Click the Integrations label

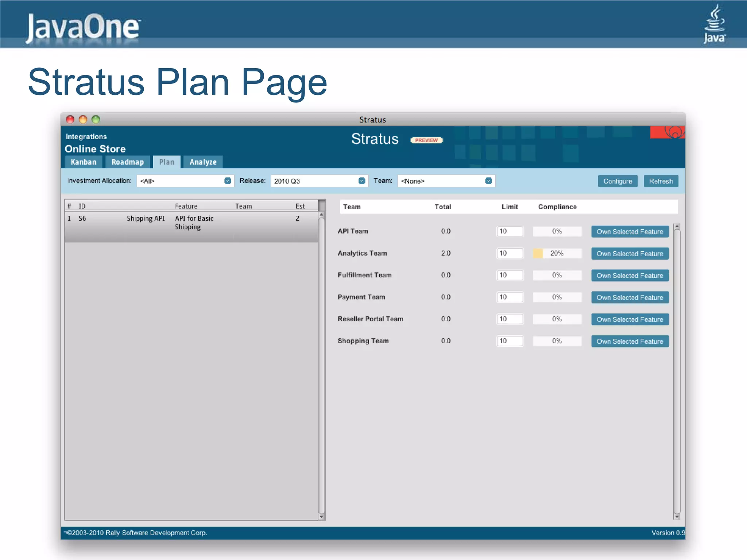tap(86, 137)
